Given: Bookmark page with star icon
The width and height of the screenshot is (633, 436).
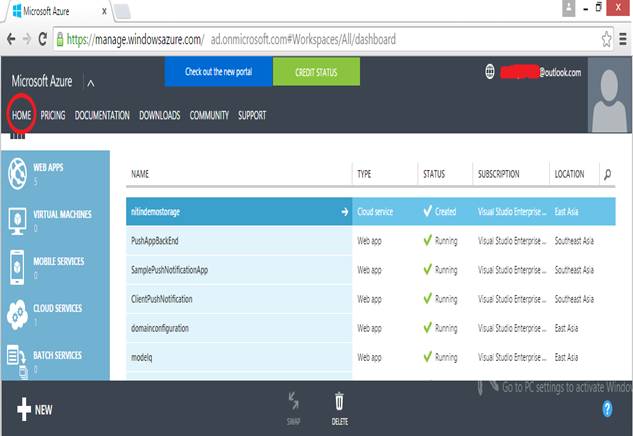Looking at the screenshot, I should pyautogui.click(x=606, y=39).
